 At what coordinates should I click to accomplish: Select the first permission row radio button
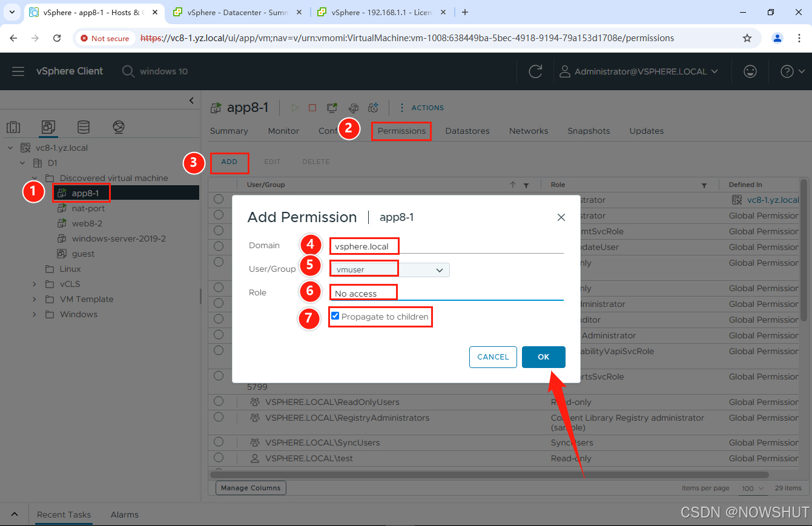[x=219, y=199]
